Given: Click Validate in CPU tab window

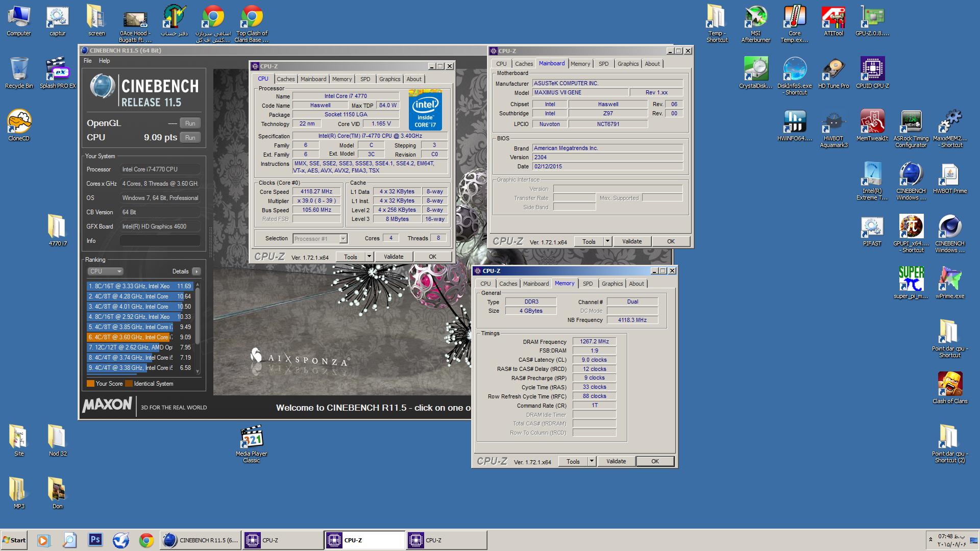Looking at the screenshot, I should click(393, 257).
